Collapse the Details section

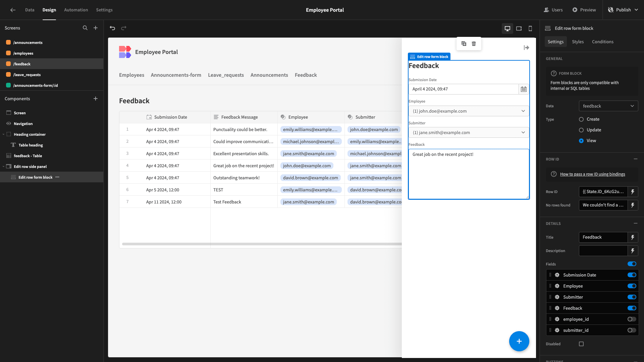[635, 223]
